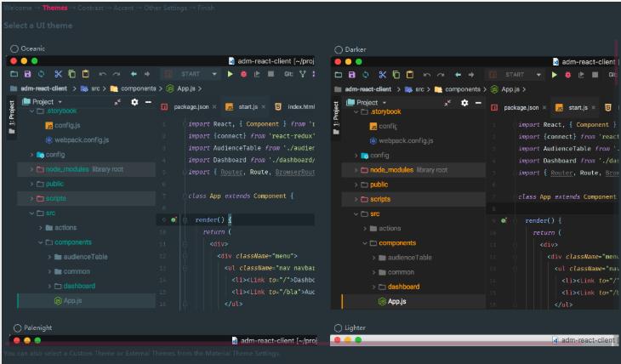The width and height of the screenshot is (621, 364).
Task: Click the Paste clipboard icon in Darker preview
Action: [x=410, y=75]
